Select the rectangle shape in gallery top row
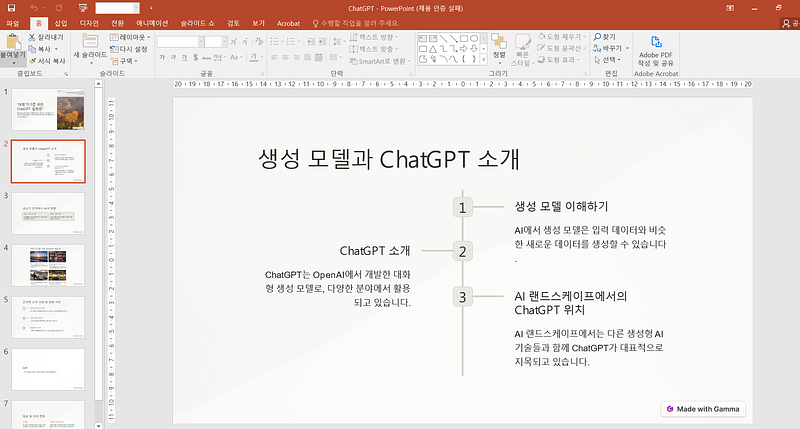This screenshot has height=429, width=800. (x=464, y=38)
